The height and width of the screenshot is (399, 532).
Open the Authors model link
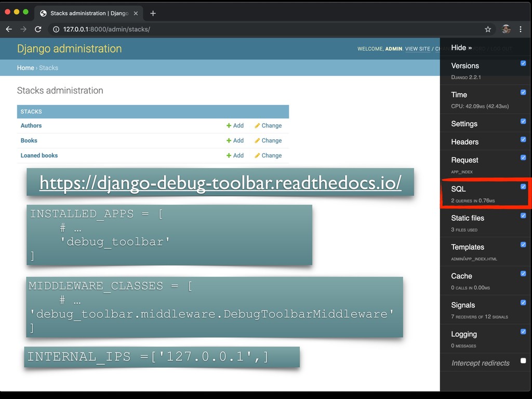tap(31, 126)
